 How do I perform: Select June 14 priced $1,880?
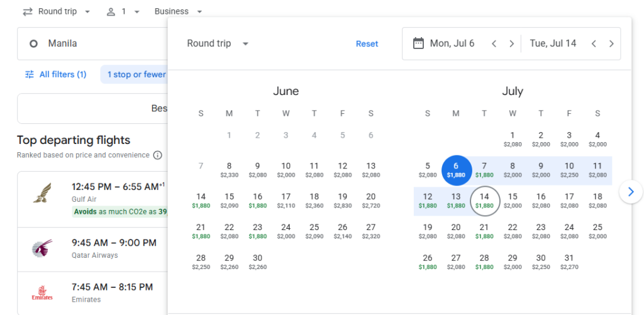(201, 201)
